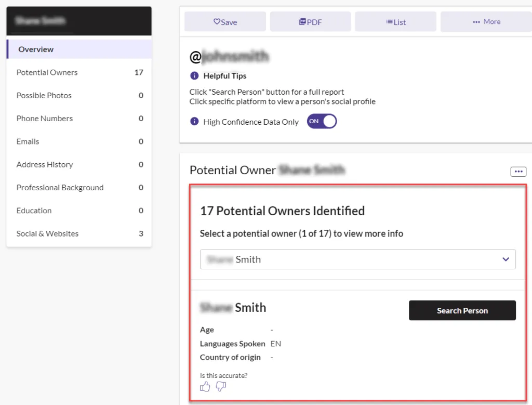Turn off the High Confidence Data Only switch
Screen dimensions: 532x405
pos(321,121)
